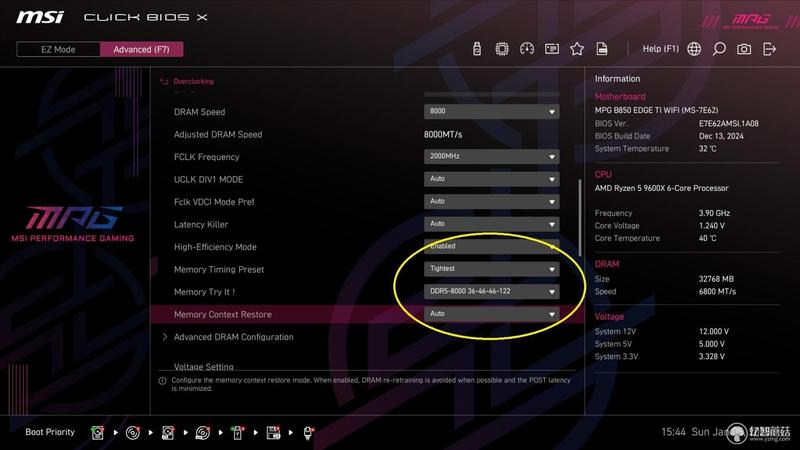Screen dimensions: 800x450
Task: Click the Voltage Setting entry
Action: pos(203,366)
